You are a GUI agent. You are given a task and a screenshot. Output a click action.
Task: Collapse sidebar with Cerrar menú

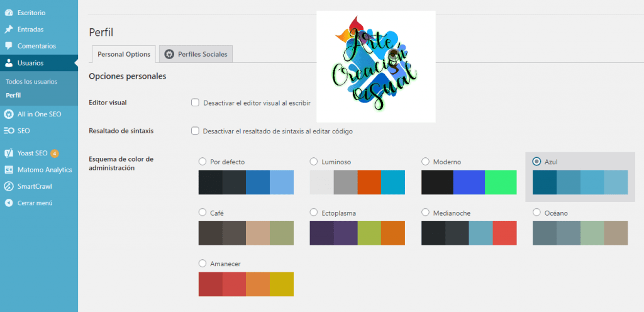click(35, 203)
